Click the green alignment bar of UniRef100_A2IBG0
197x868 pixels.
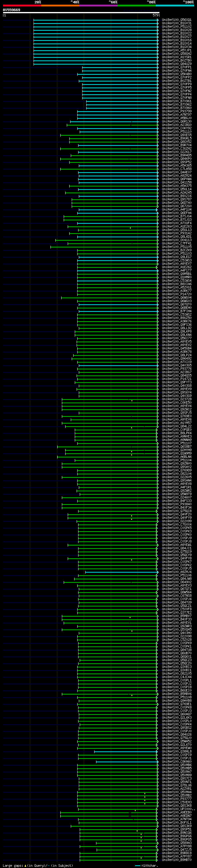tap(112, 125)
